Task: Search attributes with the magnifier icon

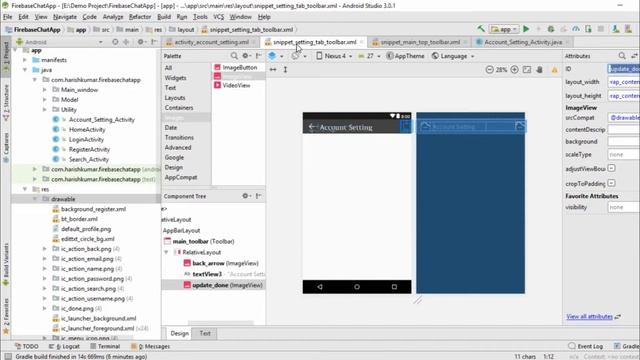Action: [622, 56]
